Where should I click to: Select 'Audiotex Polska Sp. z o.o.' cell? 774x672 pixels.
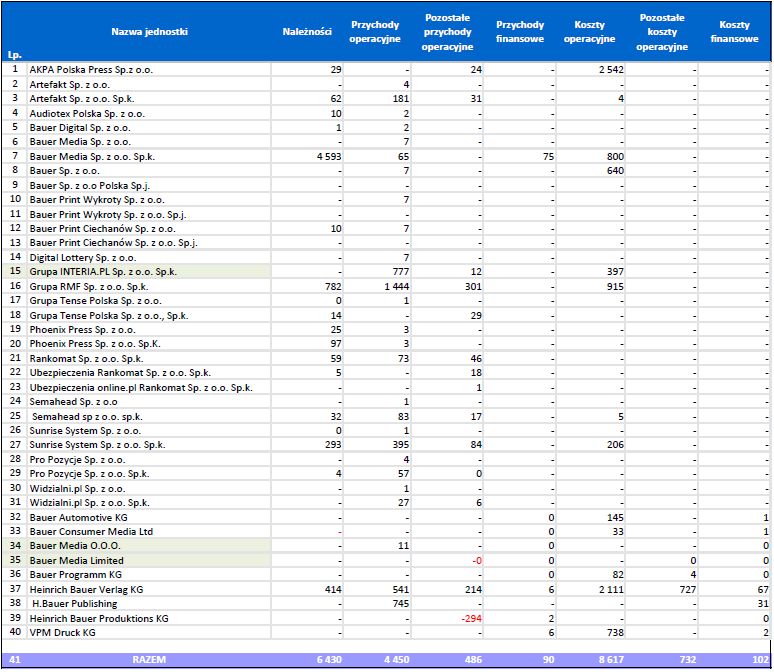pyautogui.click(x=87, y=114)
